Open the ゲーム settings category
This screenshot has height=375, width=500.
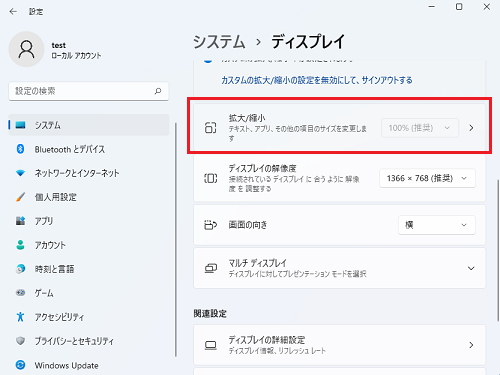coord(89,293)
